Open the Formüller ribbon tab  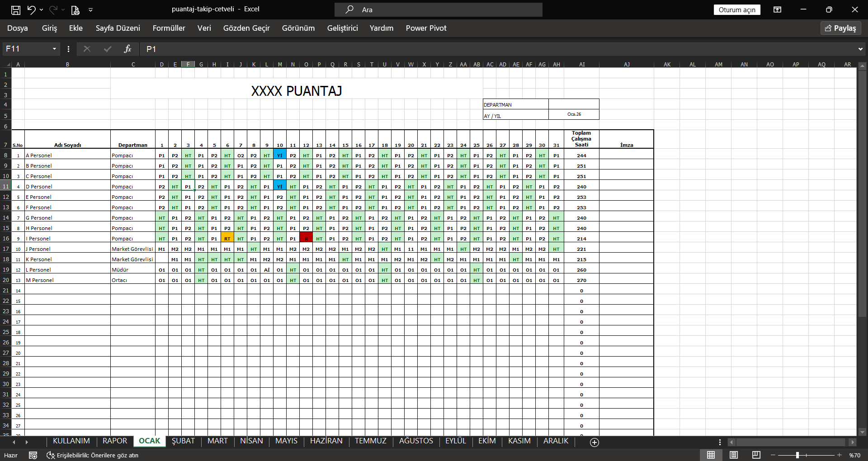169,28
